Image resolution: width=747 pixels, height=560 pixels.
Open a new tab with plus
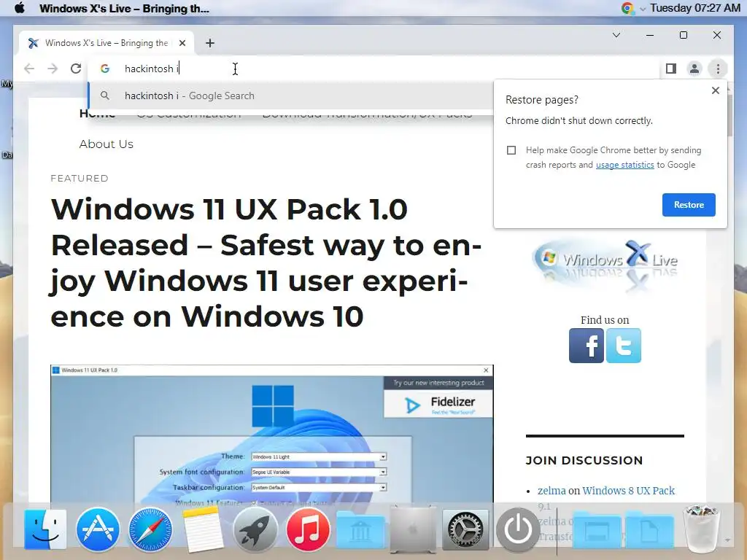210,43
